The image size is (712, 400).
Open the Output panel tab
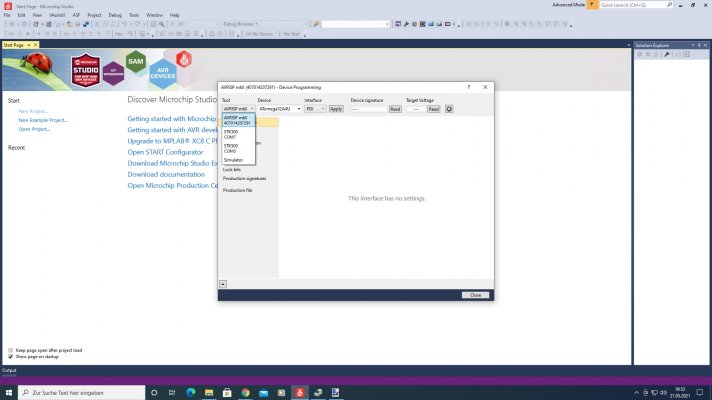pos(9,370)
